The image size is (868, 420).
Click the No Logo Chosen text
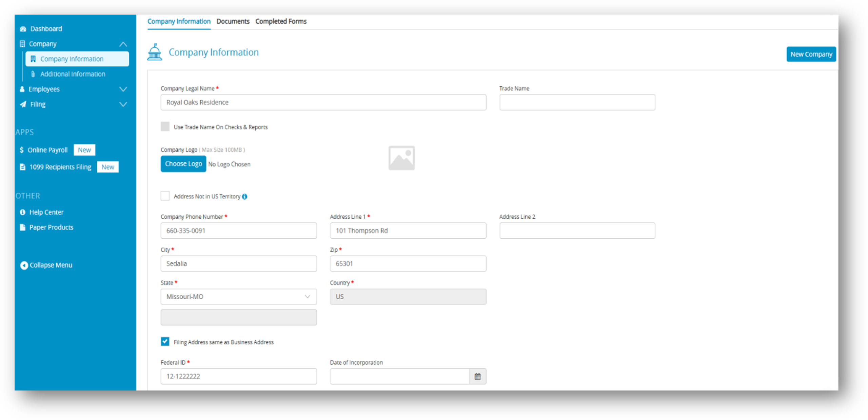[x=229, y=164]
